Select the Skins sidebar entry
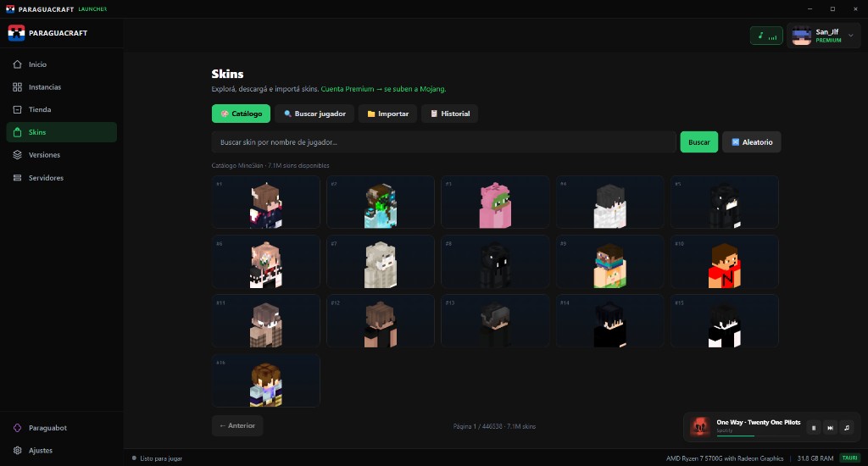 coord(61,132)
